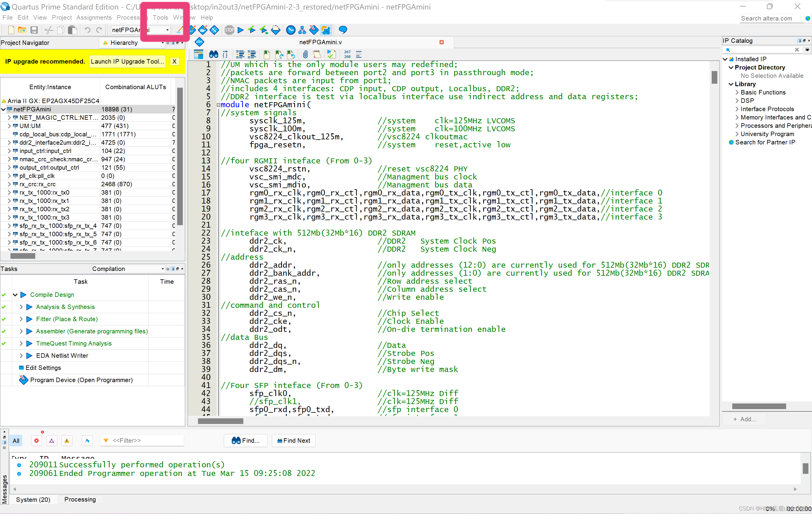Click the Find Next button
Image resolution: width=812 pixels, height=514 pixels.
(294, 440)
